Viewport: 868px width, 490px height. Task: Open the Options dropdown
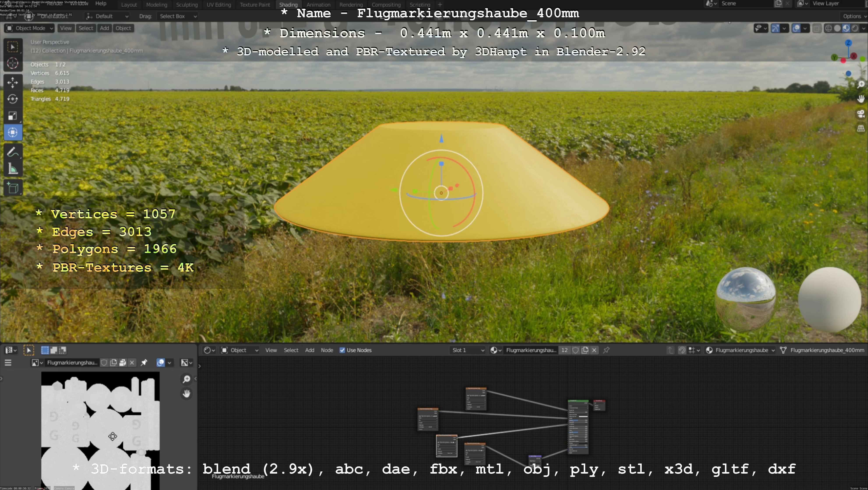(854, 16)
